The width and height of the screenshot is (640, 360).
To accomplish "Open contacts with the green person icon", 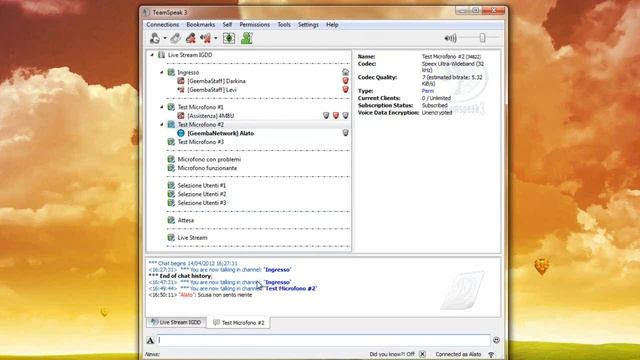I will point(247,38).
